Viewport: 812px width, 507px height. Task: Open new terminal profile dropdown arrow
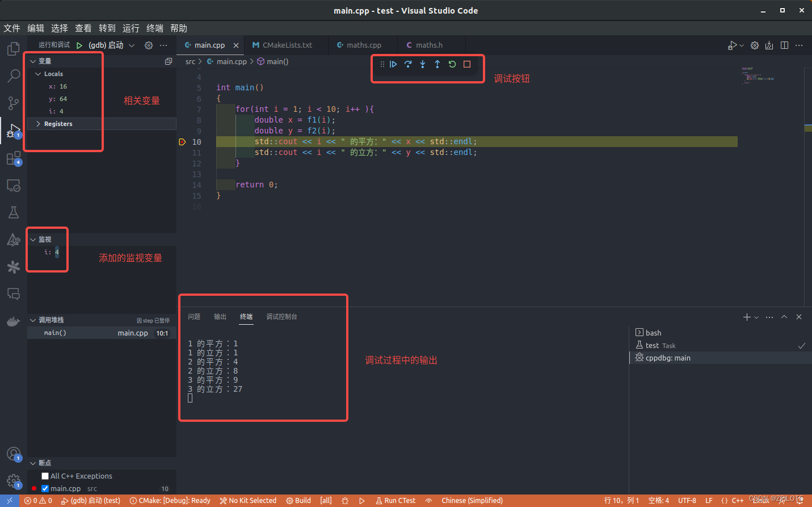click(x=756, y=317)
